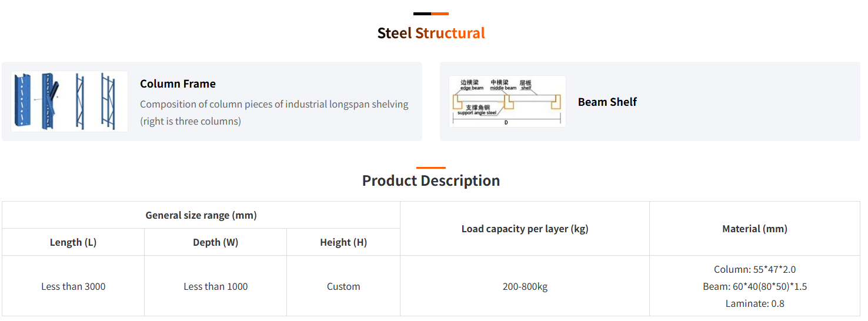Click the Product Description heading
This screenshot has height=321, width=868.
(x=431, y=180)
